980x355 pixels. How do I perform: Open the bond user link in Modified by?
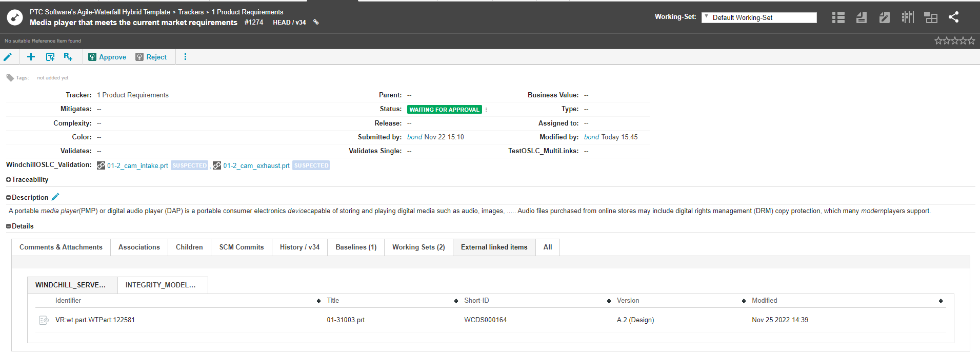[x=591, y=137]
